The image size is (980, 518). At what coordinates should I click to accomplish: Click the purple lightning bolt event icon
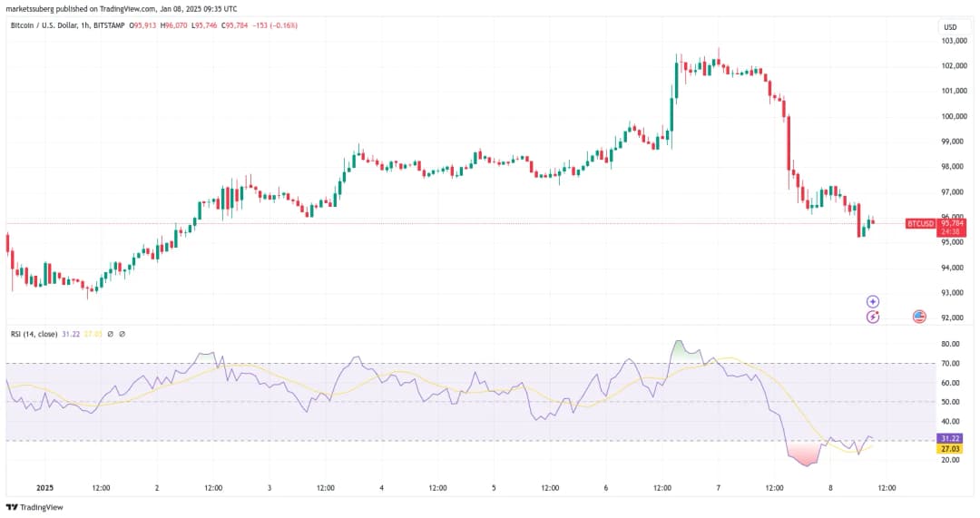873,317
